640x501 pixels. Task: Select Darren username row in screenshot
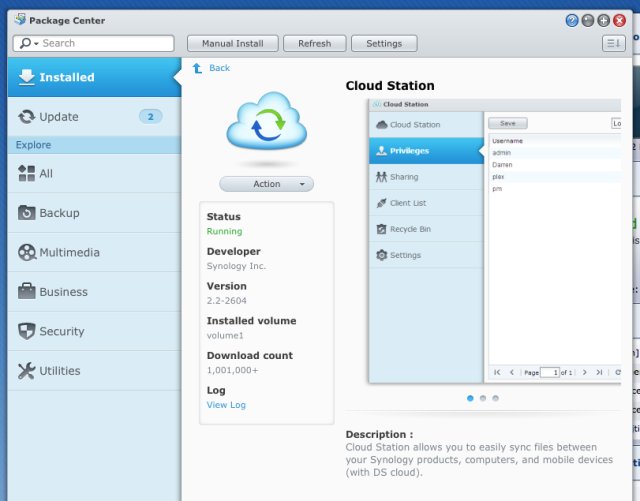click(555, 165)
